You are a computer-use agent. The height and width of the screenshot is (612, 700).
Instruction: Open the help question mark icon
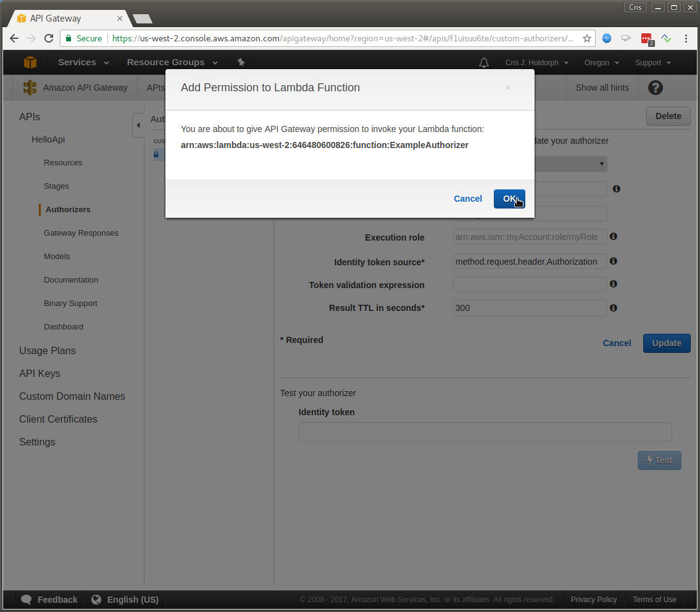click(655, 88)
